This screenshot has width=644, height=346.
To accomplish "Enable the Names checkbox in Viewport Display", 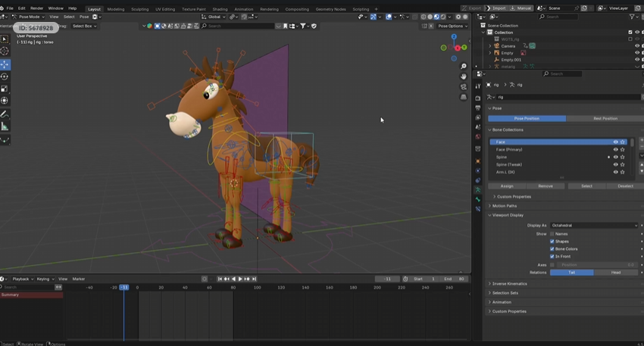I will 552,234.
